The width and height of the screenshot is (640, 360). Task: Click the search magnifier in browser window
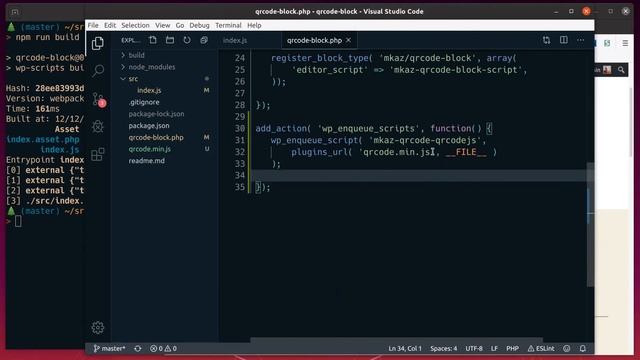coord(621,70)
